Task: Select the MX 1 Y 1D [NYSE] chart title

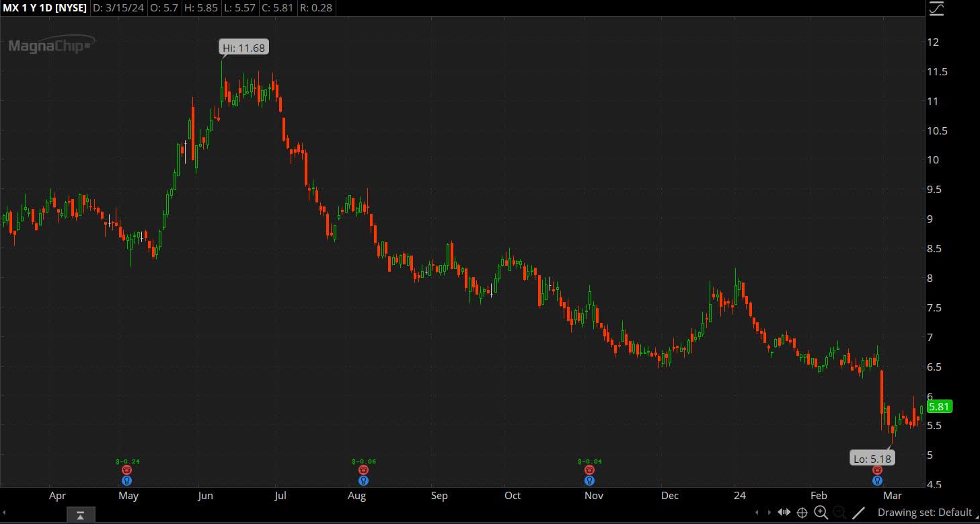Action: (x=44, y=8)
